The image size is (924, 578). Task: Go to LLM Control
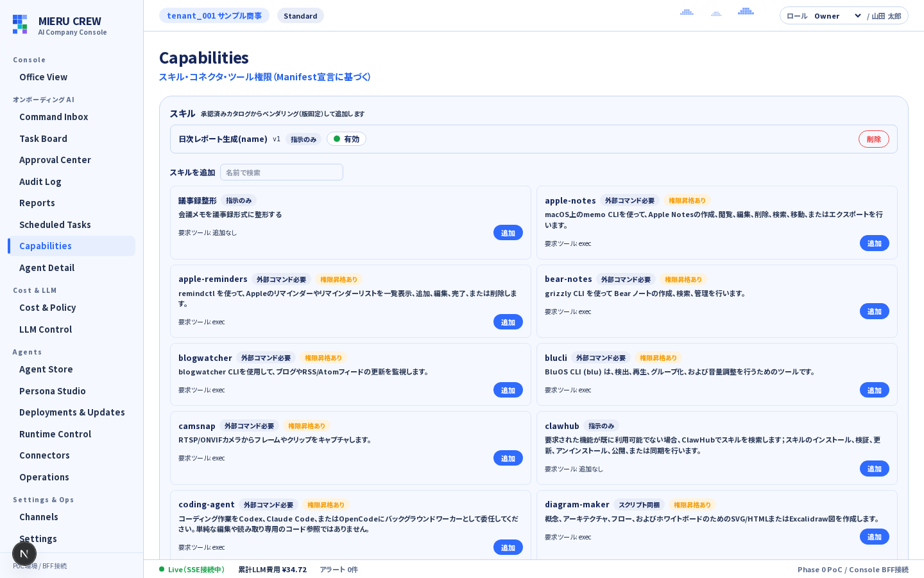[x=71, y=329]
